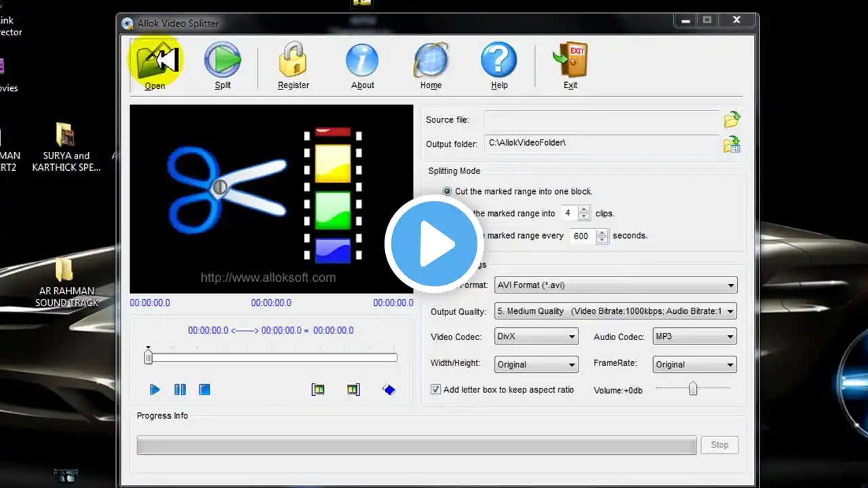Visit the Home globe icon
Viewport: 868px width, 488px height.
(x=431, y=66)
